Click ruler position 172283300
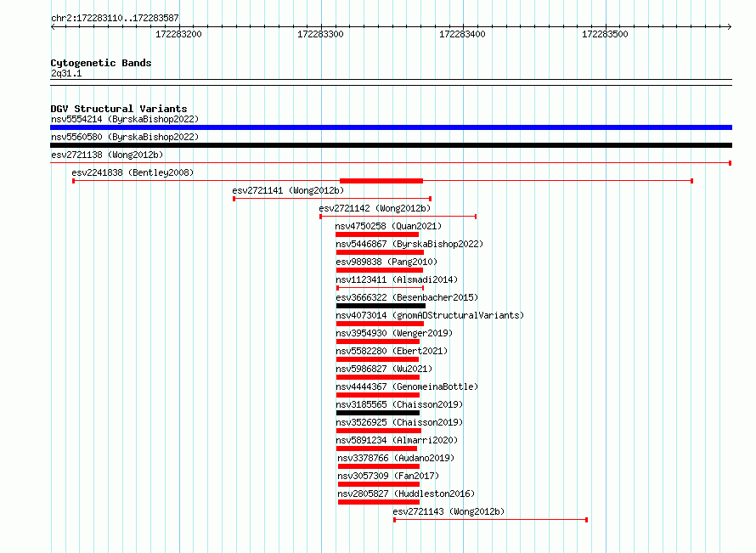 320,34
